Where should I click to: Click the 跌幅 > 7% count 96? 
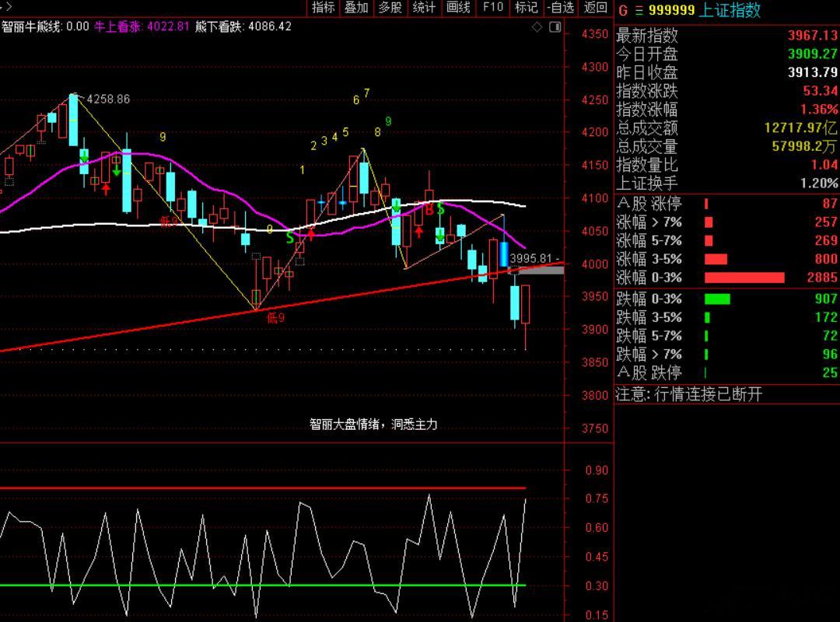(x=830, y=355)
